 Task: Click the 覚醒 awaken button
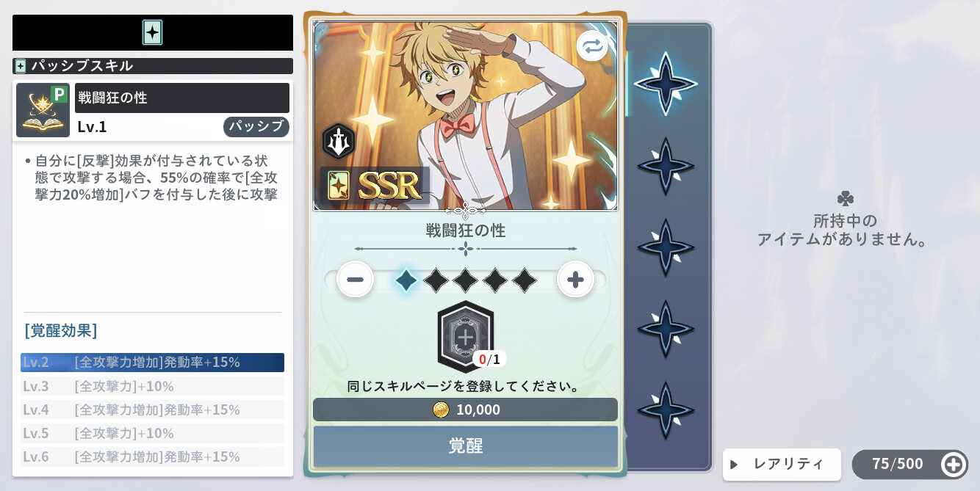click(465, 446)
